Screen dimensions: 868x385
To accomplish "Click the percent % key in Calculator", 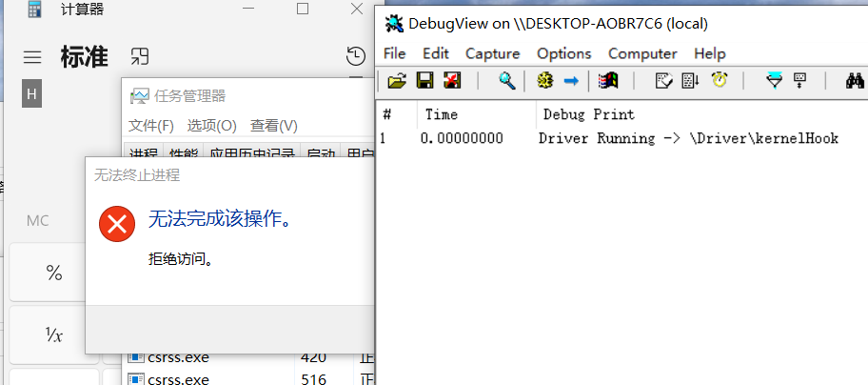I will pos(47,273).
